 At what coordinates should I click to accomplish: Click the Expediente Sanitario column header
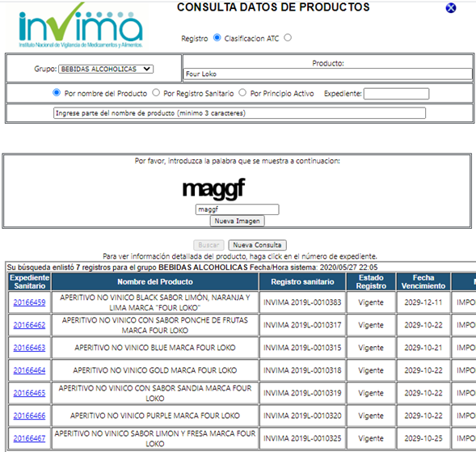click(29, 281)
